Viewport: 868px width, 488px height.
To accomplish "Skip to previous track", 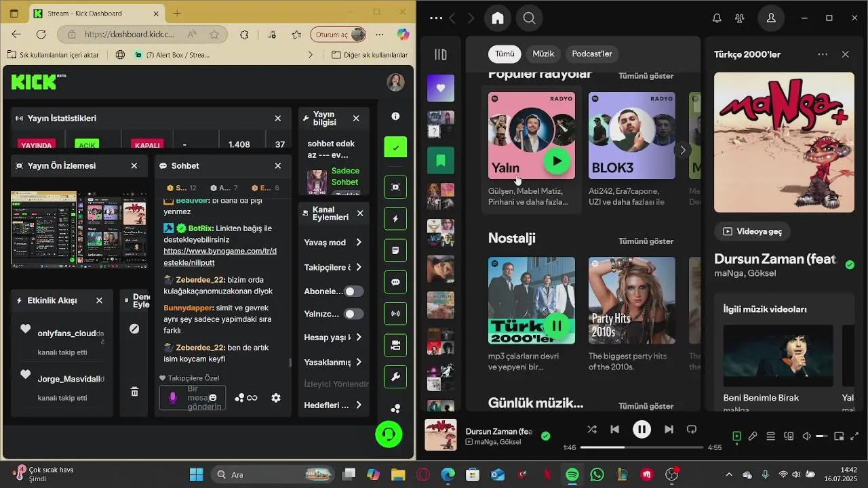I will 615,429.
